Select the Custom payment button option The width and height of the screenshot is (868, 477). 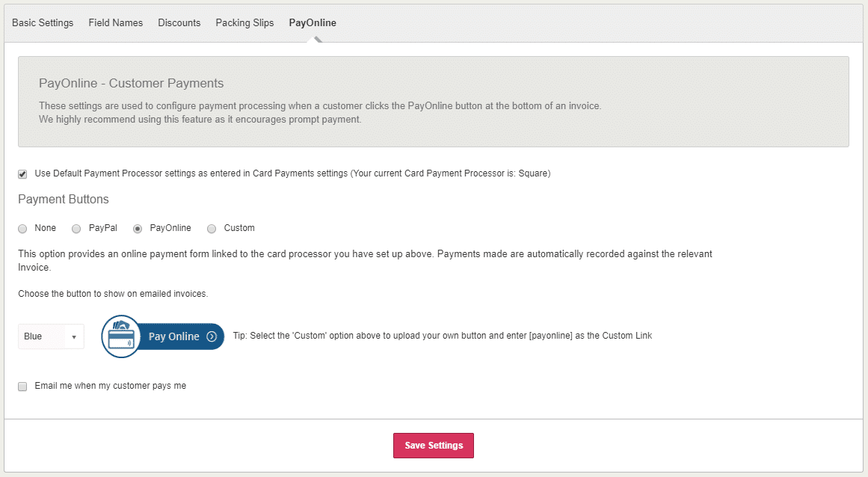(x=212, y=229)
